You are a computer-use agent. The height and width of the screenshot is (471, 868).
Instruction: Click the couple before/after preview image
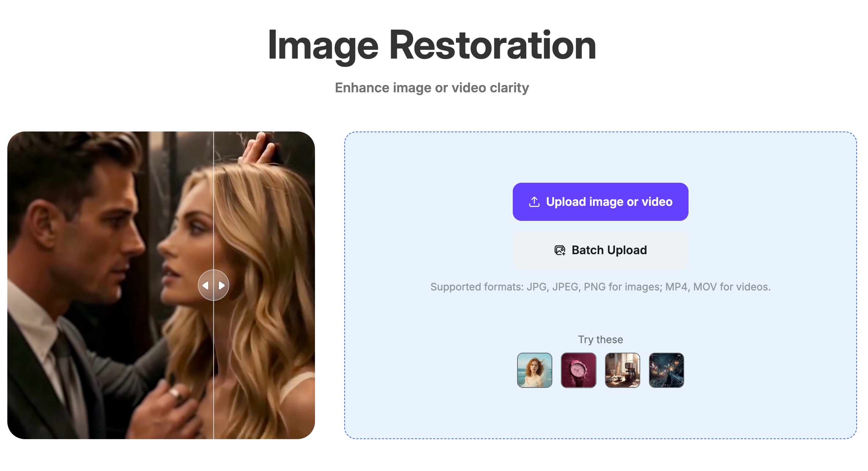[x=161, y=285]
